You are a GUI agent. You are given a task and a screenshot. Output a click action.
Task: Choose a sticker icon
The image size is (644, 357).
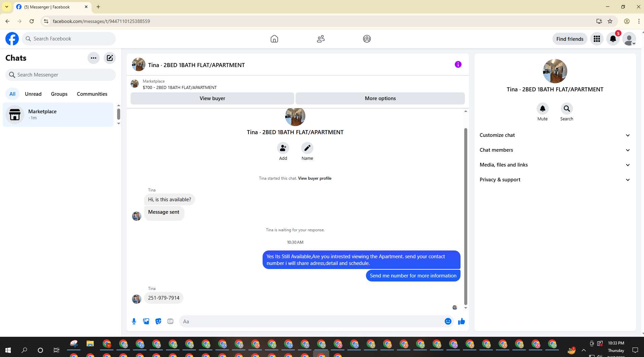158,321
